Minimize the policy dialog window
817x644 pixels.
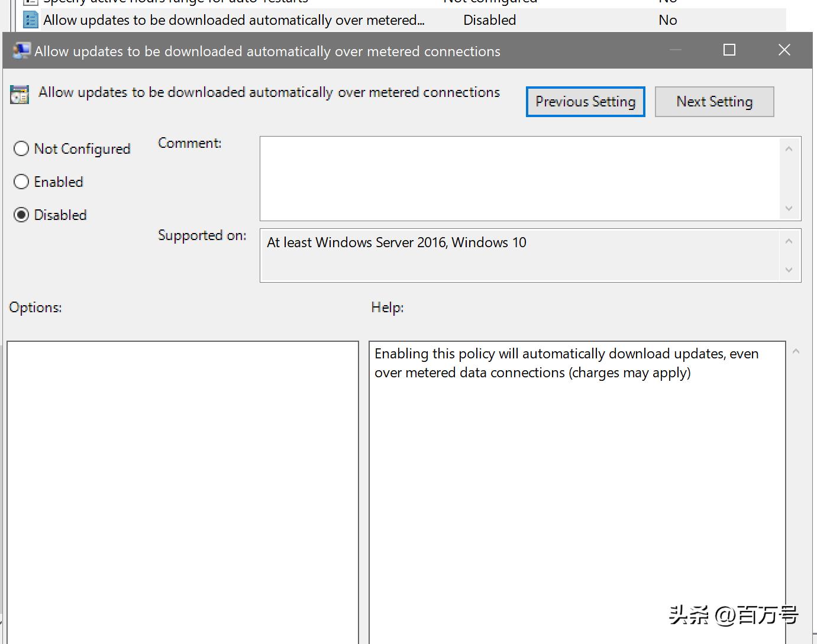(x=676, y=50)
